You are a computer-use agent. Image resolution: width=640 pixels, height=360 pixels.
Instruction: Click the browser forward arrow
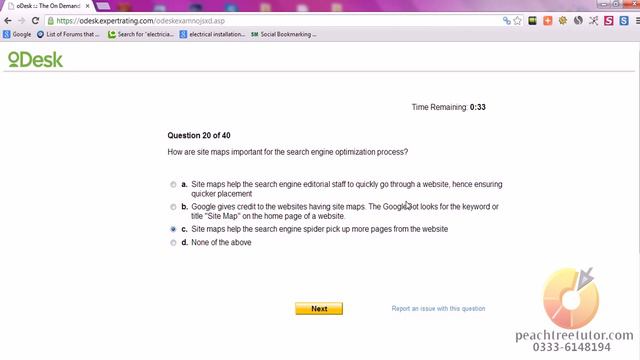coord(22,21)
